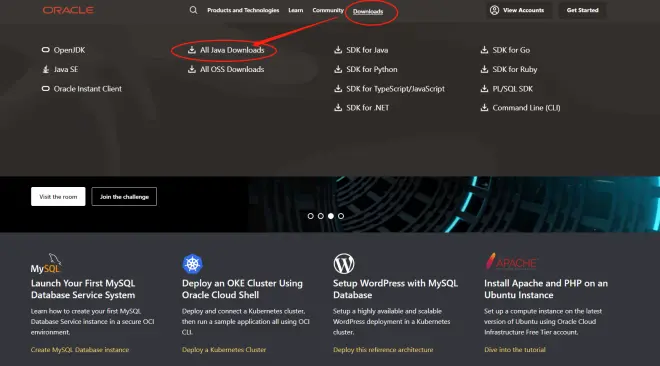This screenshot has height=366, width=660.
Task: Click the PL/SQL SDK download icon
Action: [x=484, y=88]
